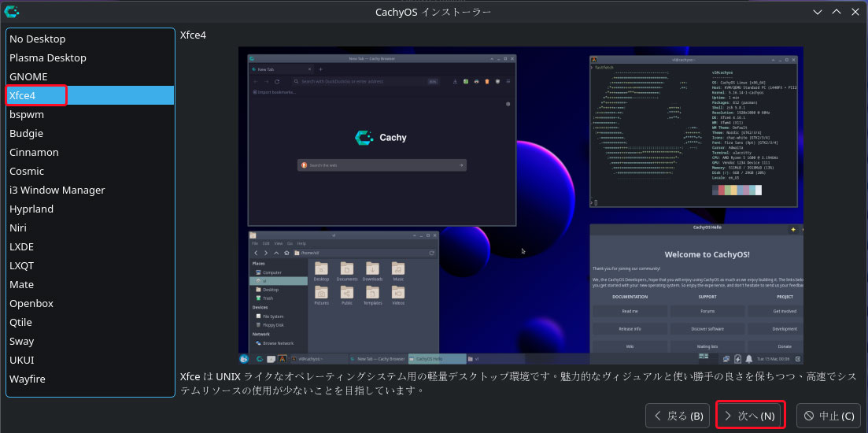This screenshot has height=433, width=868.
Task: Pick the Xfce4 list entry
Action: pos(90,95)
